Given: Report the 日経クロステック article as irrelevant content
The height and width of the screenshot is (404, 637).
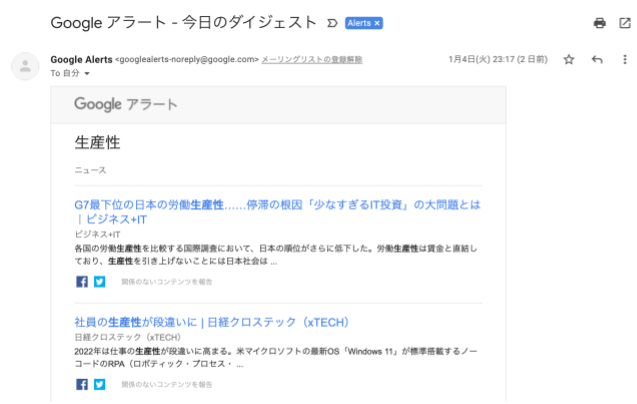Looking at the screenshot, I should tap(167, 384).
